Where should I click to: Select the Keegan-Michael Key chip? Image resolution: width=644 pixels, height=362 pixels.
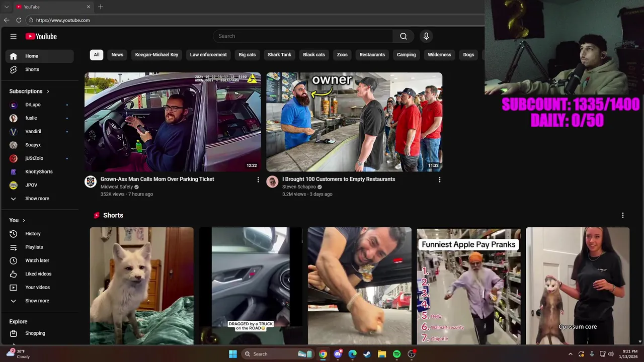(x=156, y=55)
